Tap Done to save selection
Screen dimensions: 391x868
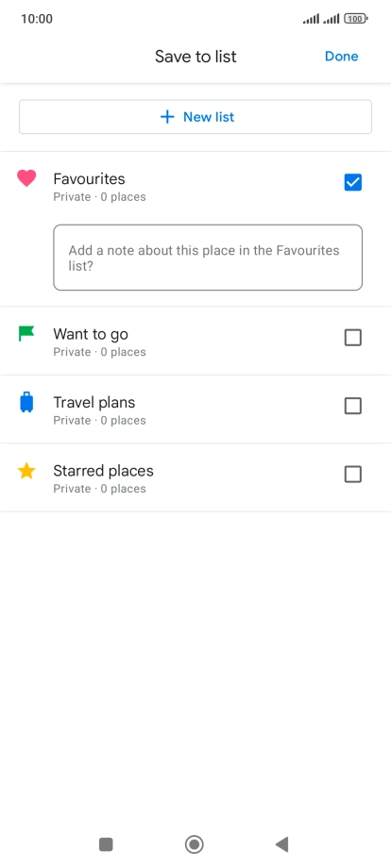click(342, 57)
